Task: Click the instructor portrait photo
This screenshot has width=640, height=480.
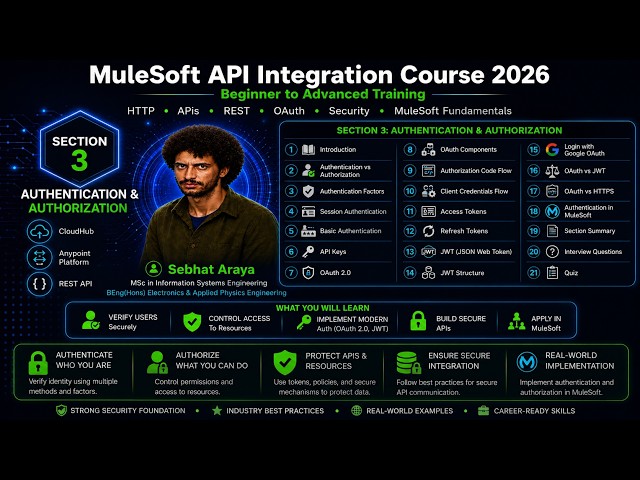Action: tap(208, 196)
